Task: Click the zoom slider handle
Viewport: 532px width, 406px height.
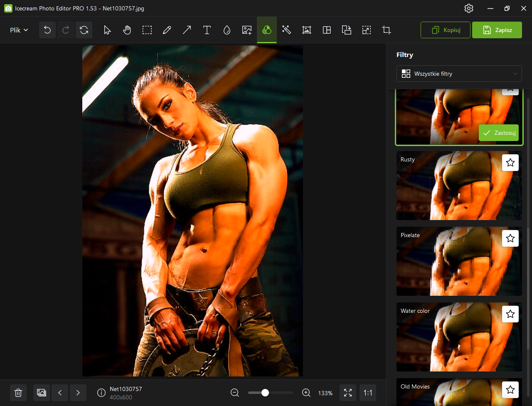Action: point(265,393)
